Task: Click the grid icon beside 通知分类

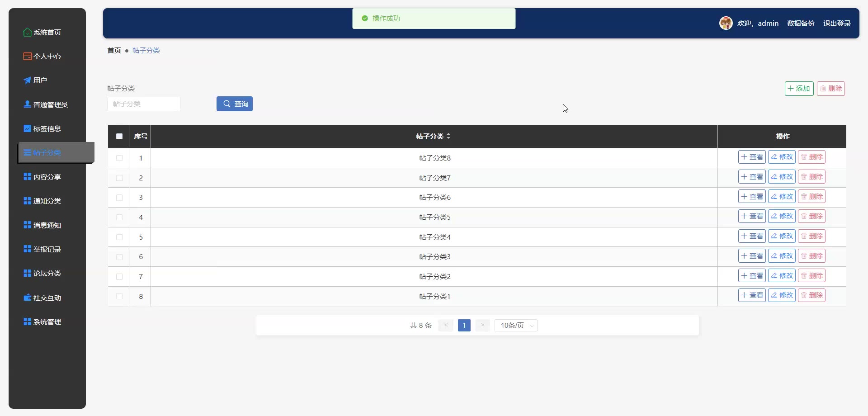Action: [28, 201]
